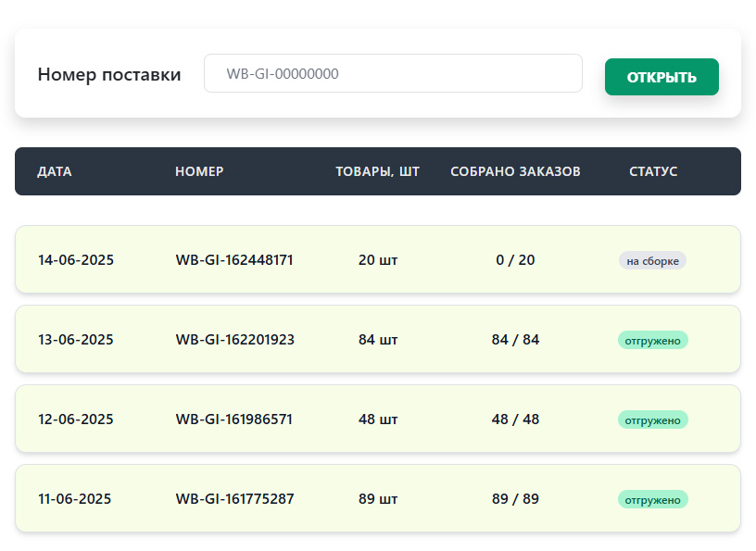Click the 89 / 89 collected orders cell
The width and height of the screenshot is (756, 551).
click(x=515, y=498)
